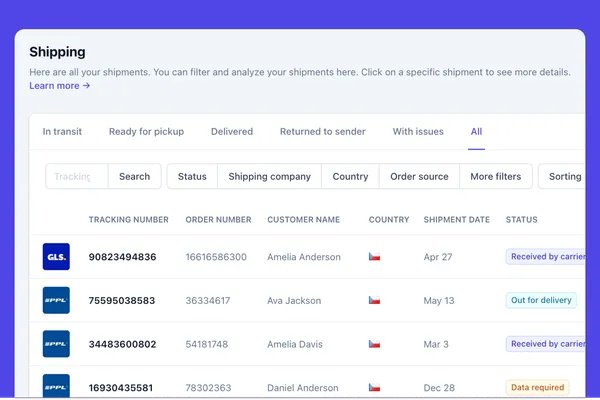Expand the Country filter
This screenshot has width=600, height=400.
point(350,177)
